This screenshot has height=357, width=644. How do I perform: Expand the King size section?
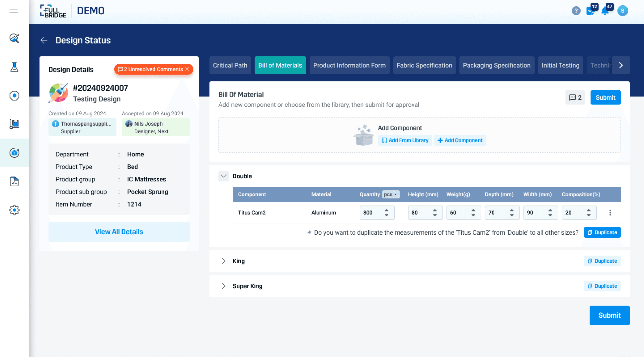pyautogui.click(x=223, y=261)
